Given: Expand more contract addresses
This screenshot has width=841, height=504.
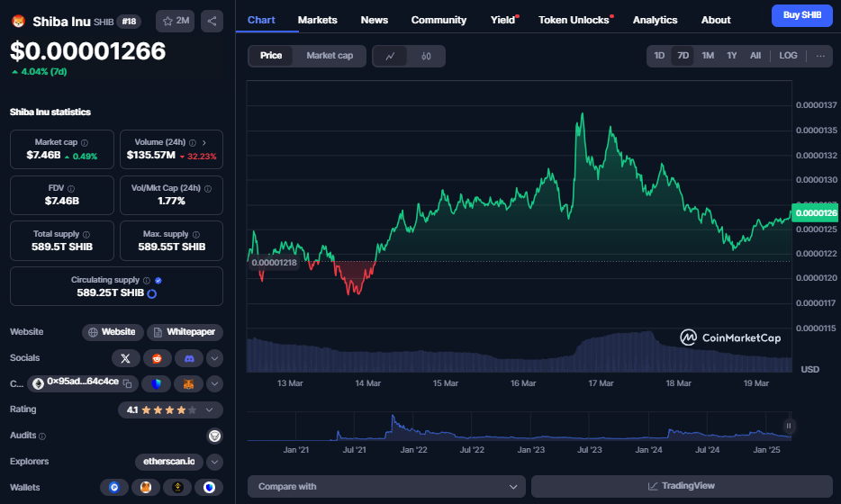Looking at the screenshot, I should (214, 384).
